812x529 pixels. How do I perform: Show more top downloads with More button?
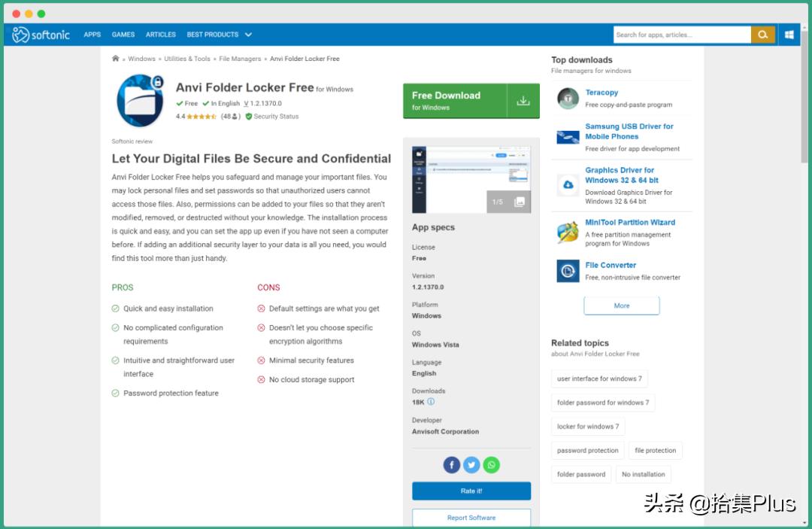tap(621, 306)
